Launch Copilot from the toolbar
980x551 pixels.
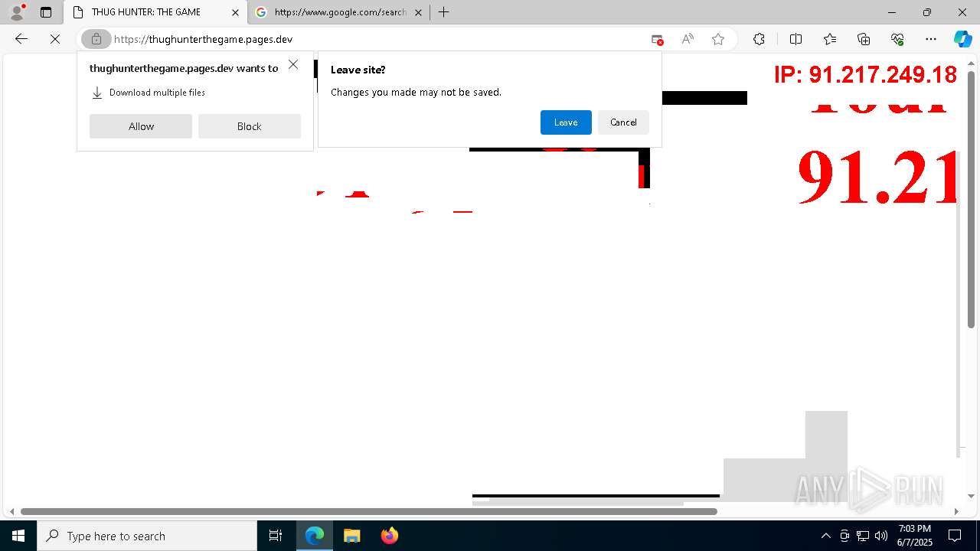click(962, 39)
